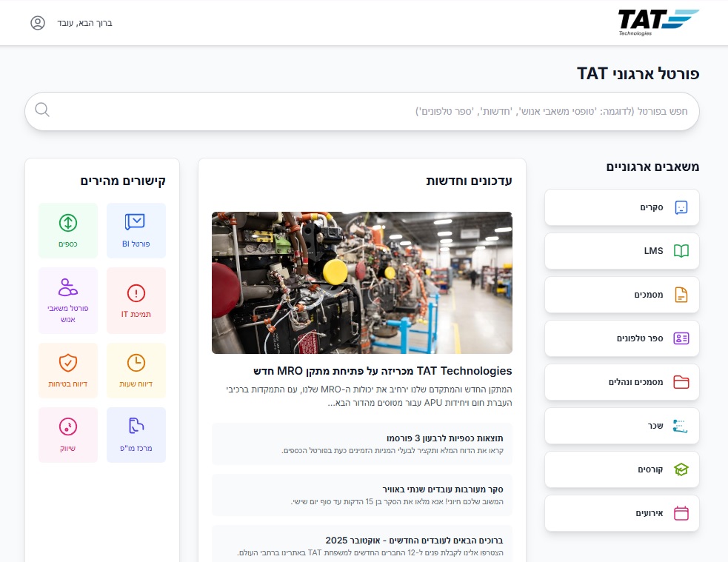Image resolution: width=728 pixels, height=562 pixels.
Task: Select the מרכז מו"פ R&D tile
Action: [x=136, y=426]
